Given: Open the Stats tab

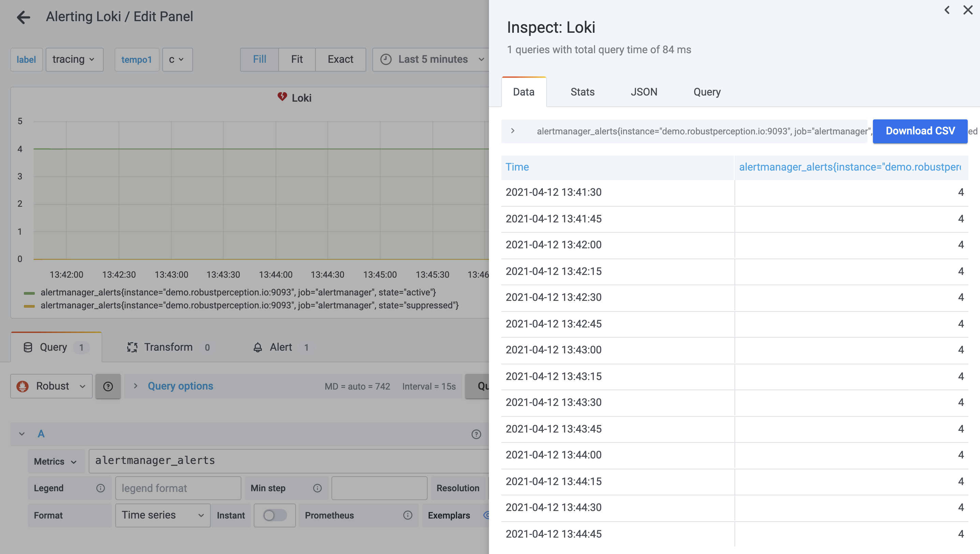Looking at the screenshot, I should [582, 92].
